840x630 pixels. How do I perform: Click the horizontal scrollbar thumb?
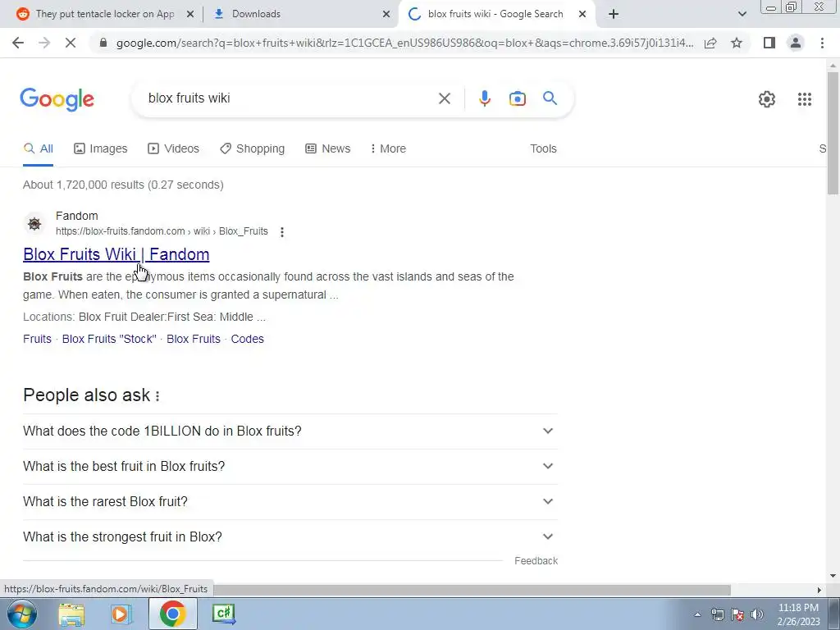[x=472, y=590]
